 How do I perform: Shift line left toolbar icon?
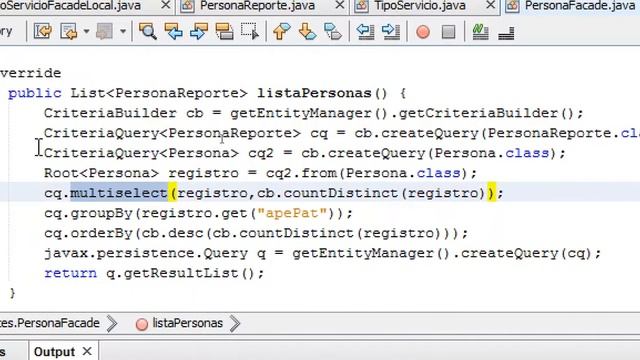point(365,31)
